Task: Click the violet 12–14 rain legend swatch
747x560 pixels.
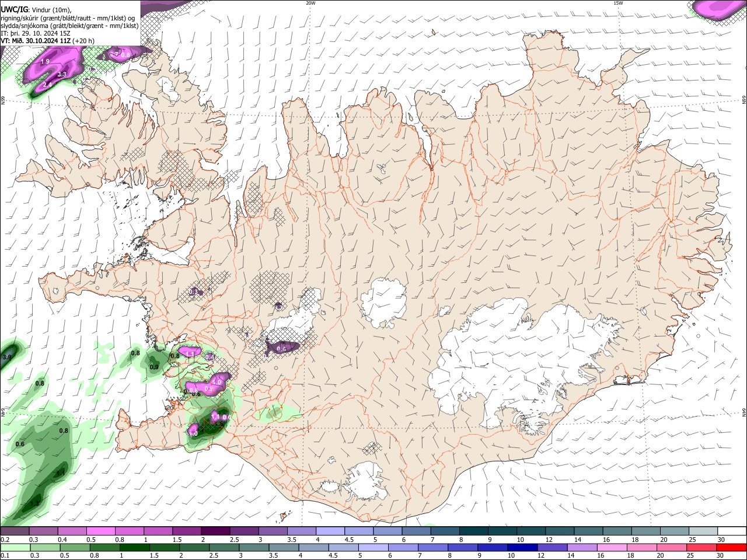Action: [551, 547]
